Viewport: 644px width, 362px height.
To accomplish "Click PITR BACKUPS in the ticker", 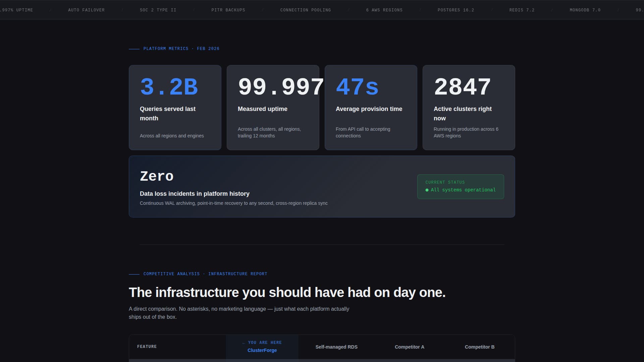I will tap(228, 10).
